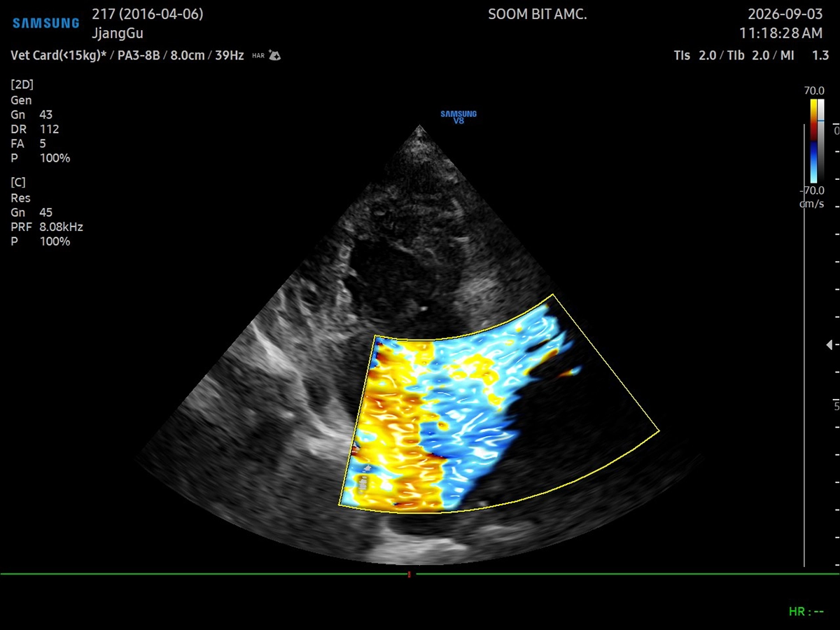Click the frame average 'FA 5'
Screen dimensions: 840x630
28,143
